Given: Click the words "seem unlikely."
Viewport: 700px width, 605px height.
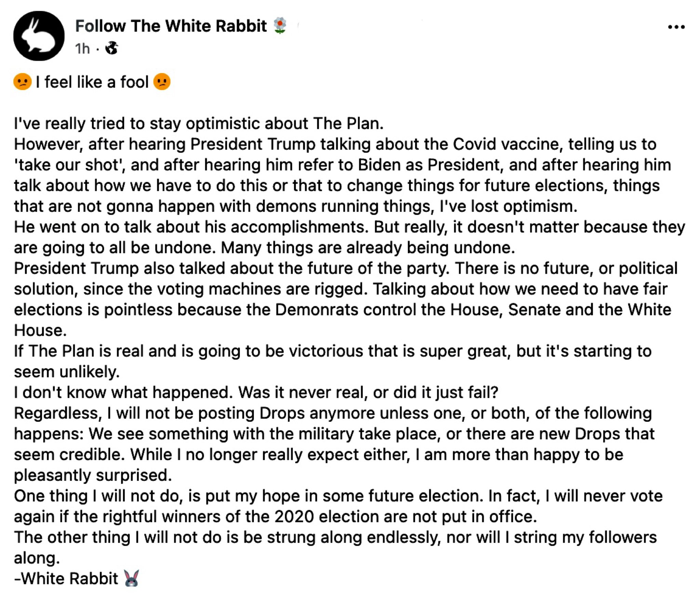Looking at the screenshot, I should pos(67,372).
